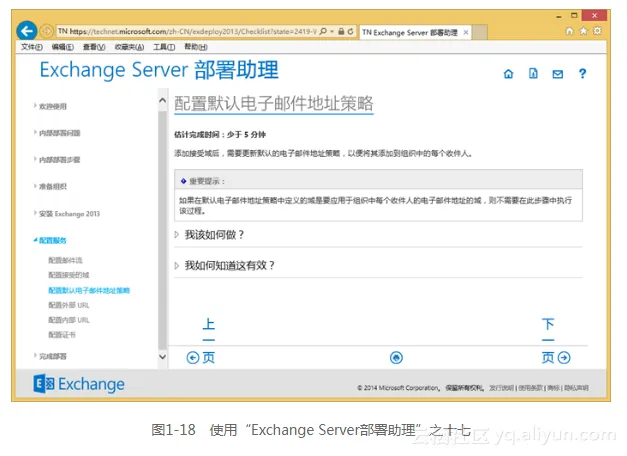This screenshot has height=456, width=627.
Task: Open the 文件(F) menu
Action: tap(31, 47)
